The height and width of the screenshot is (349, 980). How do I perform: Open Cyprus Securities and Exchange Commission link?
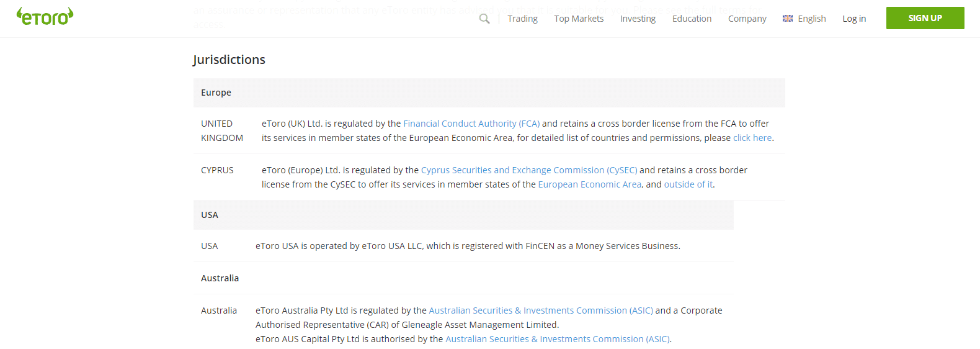point(529,170)
